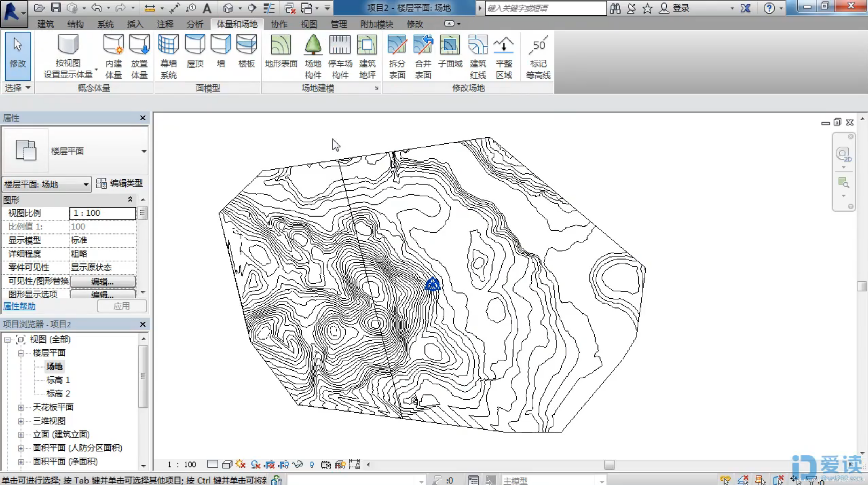Click the 内建体量 in-place mass tool
Viewport: 868px width, 485px height.
pyautogui.click(x=113, y=56)
